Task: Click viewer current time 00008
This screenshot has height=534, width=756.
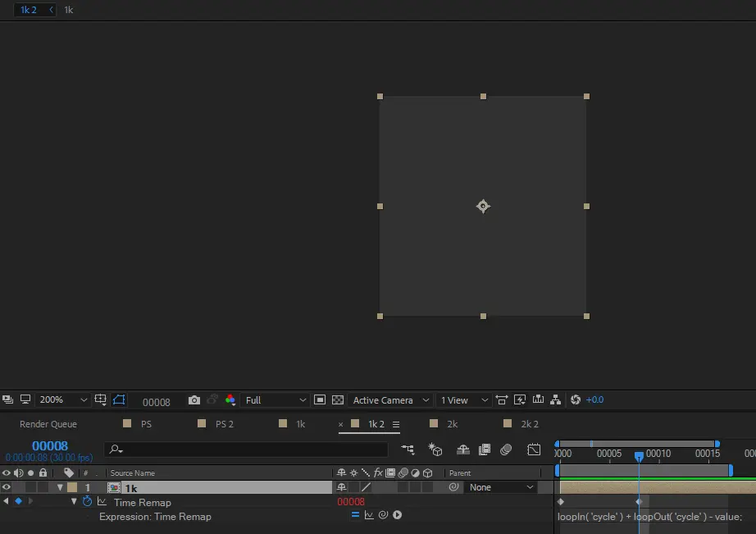Action: click(x=157, y=402)
